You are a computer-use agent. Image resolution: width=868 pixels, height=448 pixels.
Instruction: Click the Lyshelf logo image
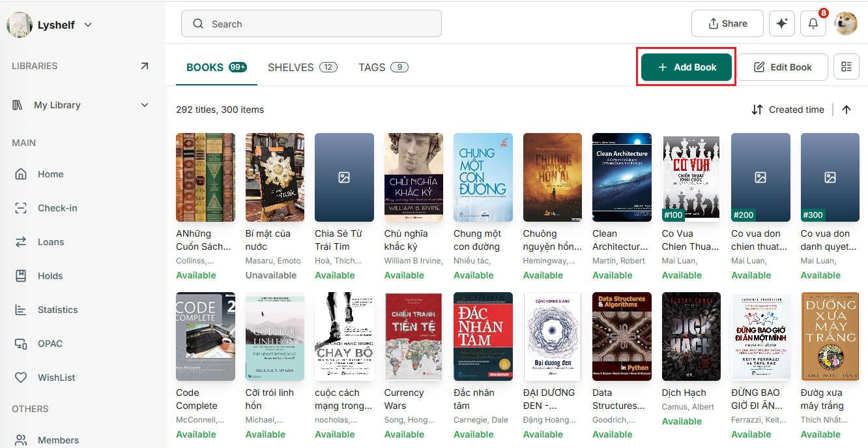coord(20,25)
